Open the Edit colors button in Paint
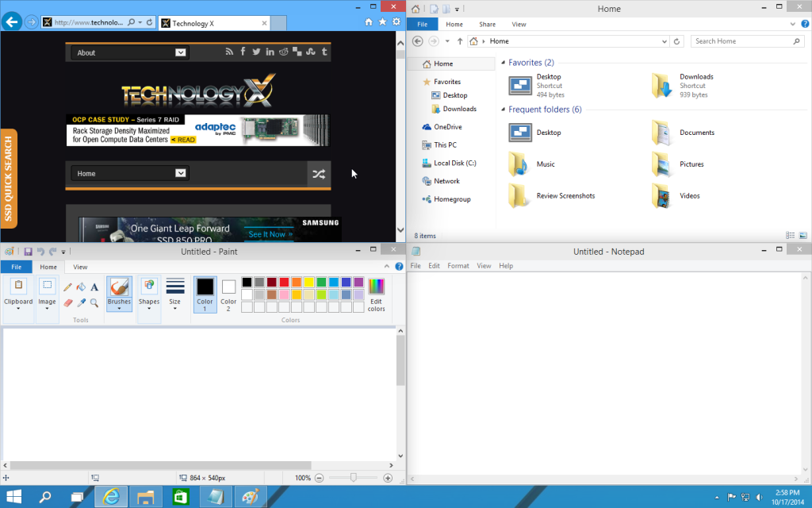The height and width of the screenshot is (508, 812). click(x=376, y=292)
